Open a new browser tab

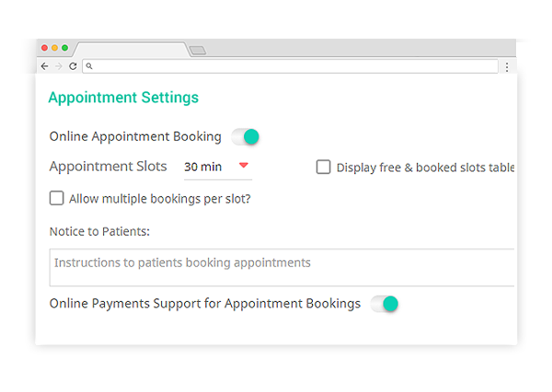[198, 50]
